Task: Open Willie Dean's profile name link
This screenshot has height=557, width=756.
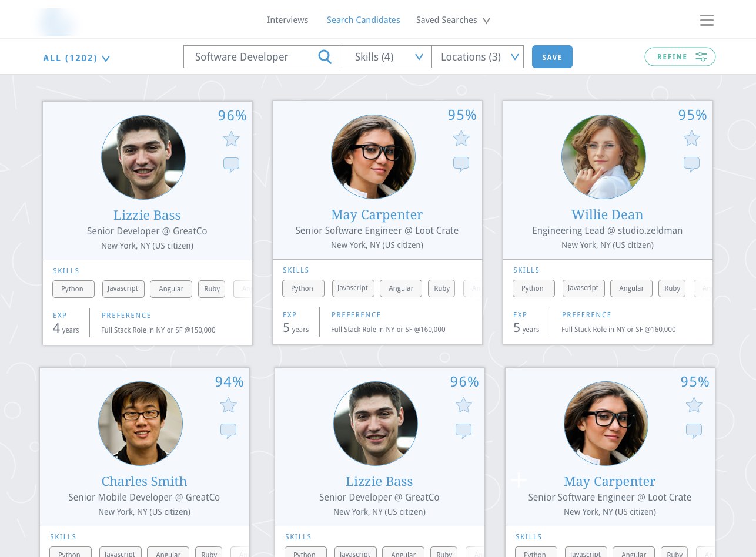Action: 607,214
